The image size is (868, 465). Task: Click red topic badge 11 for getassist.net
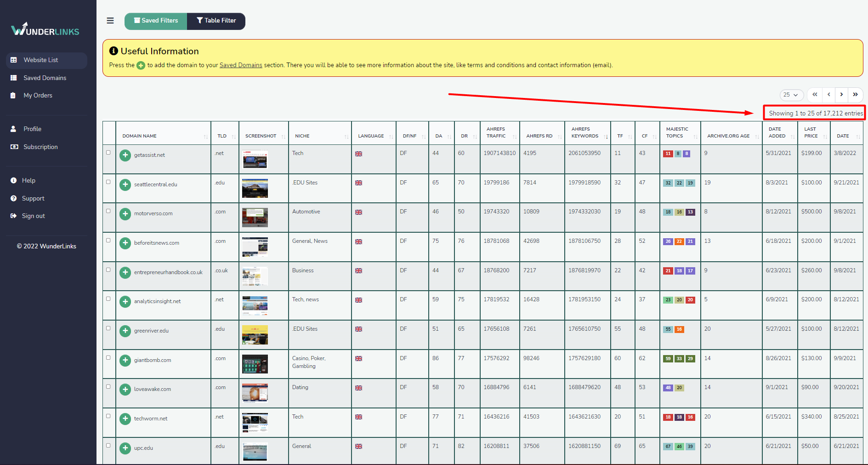(x=668, y=154)
